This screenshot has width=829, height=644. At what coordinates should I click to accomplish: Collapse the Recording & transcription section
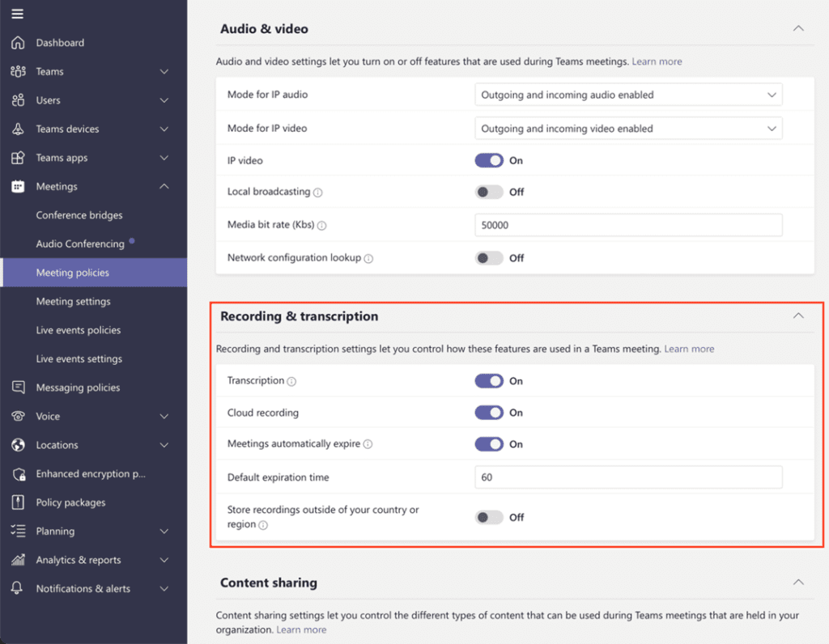click(x=798, y=316)
